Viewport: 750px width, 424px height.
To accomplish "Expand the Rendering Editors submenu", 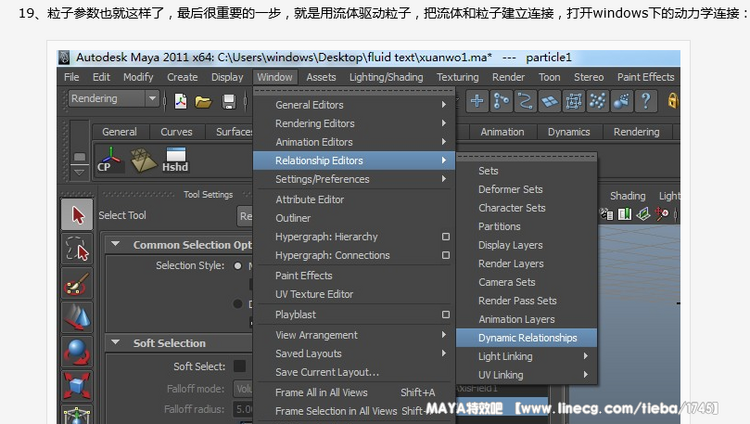I will pyautogui.click(x=353, y=123).
